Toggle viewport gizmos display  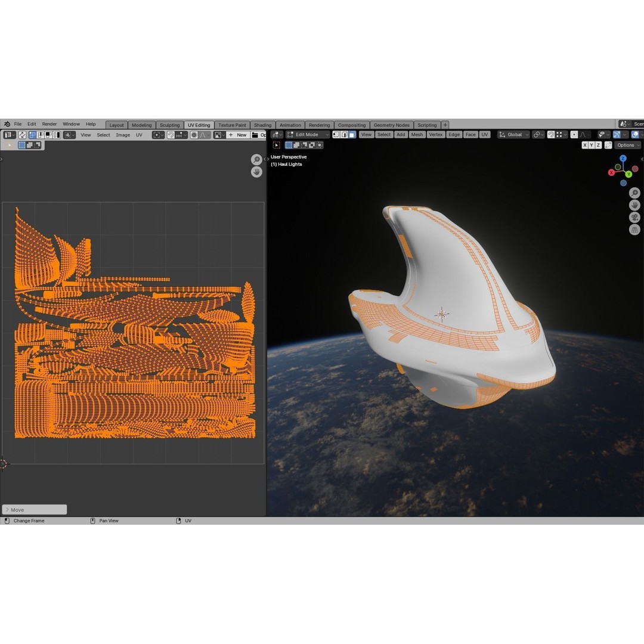[617, 135]
